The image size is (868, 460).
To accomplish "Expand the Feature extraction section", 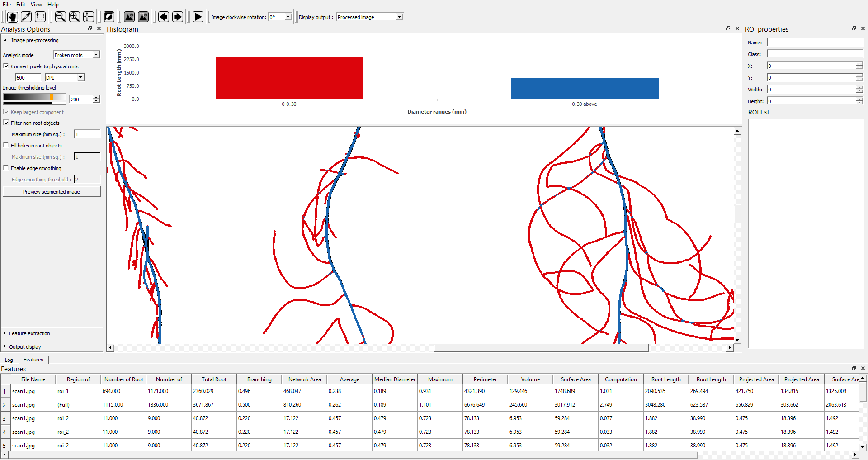I will tap(29, 333).
